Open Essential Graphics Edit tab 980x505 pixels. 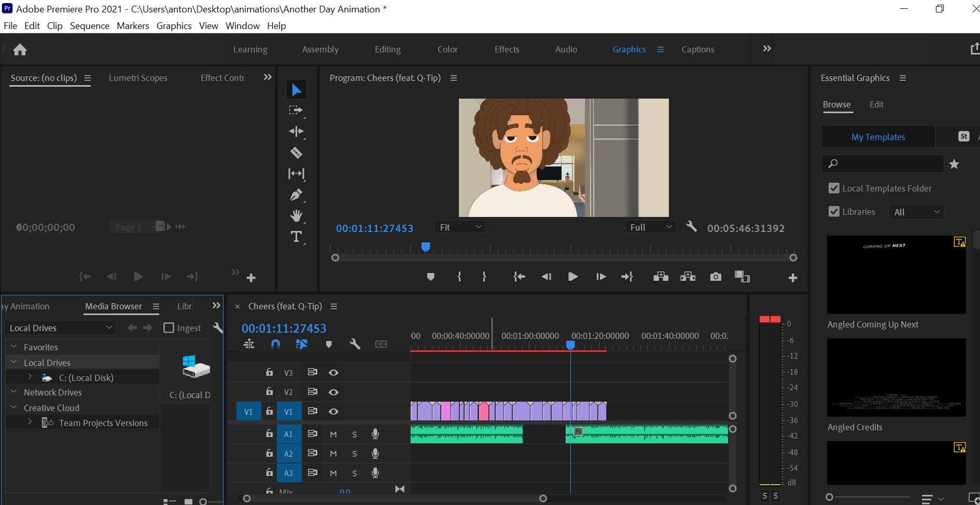[x=876, y=104]
